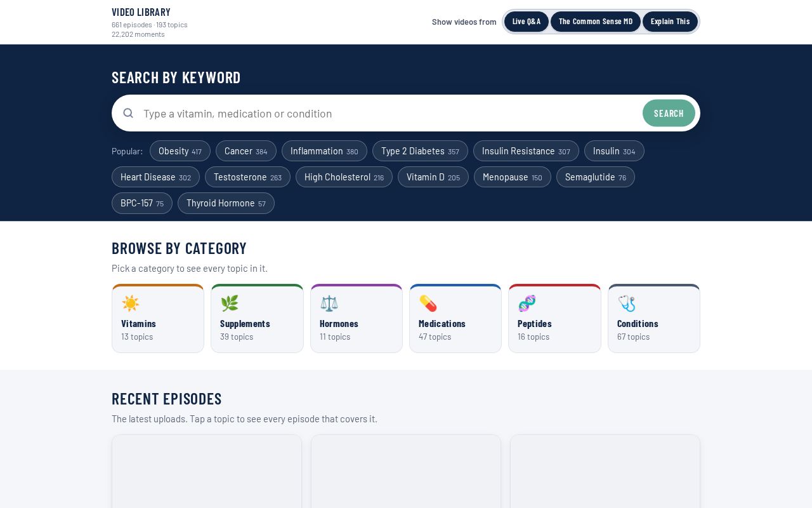Select the Type 2 Diabetes tag
This screenshot has height=508, width=812.
click(x=420, y=151)
